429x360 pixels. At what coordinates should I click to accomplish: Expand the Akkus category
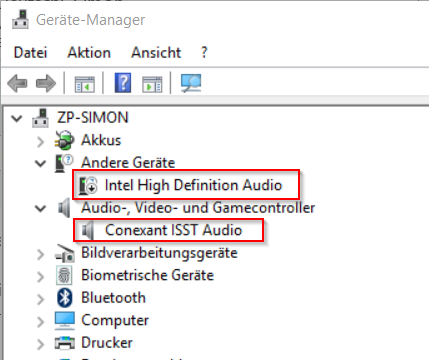click(x=40, y=141)
